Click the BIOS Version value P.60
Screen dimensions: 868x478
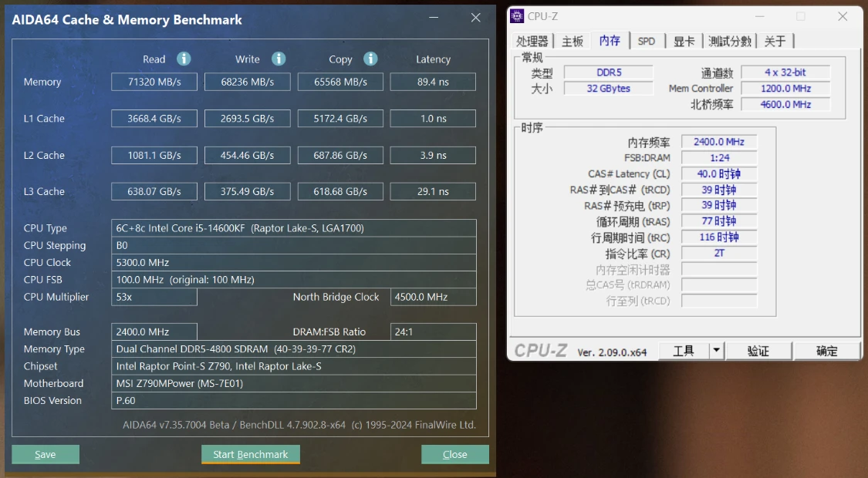[x=294, y=401]
